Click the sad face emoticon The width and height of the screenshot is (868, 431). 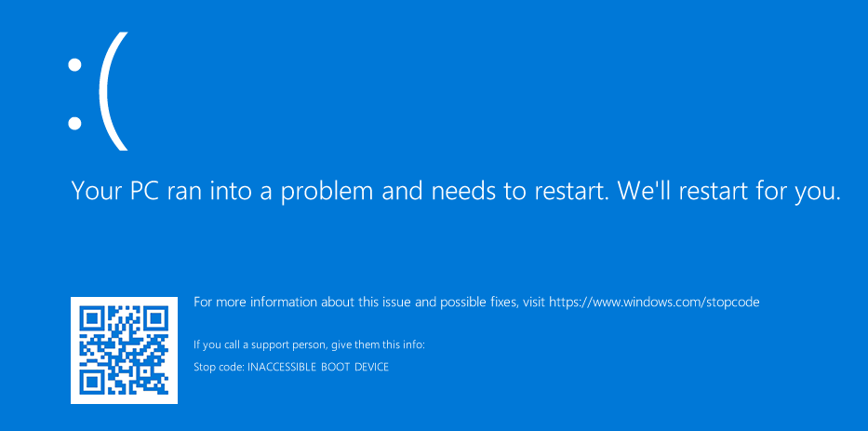[x=96, y=93]
